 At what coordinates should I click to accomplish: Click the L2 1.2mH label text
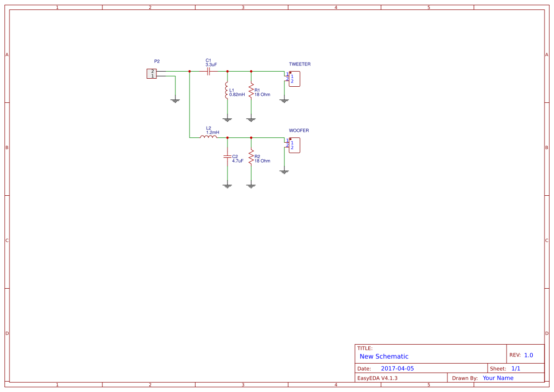211,129
